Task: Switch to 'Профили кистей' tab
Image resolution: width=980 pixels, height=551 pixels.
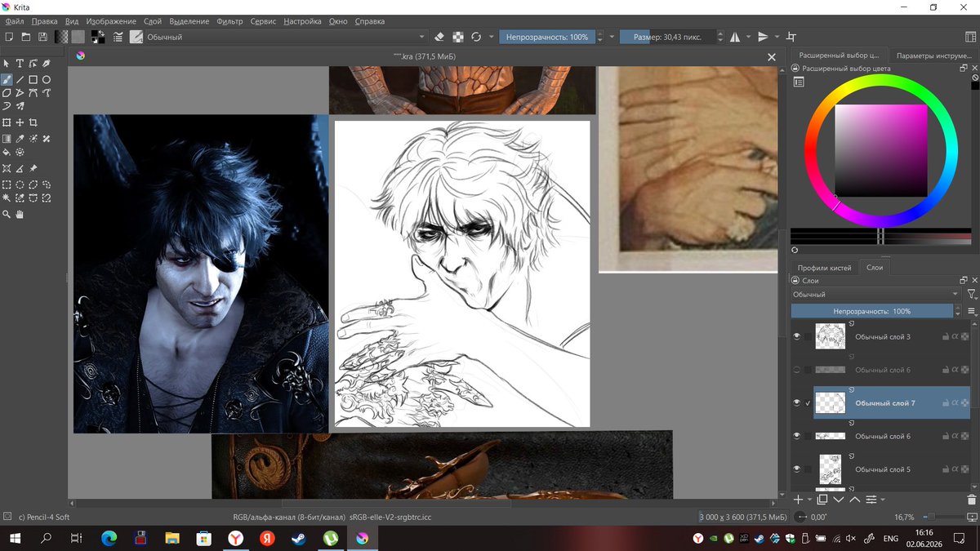Action: [x=825, y=268]
